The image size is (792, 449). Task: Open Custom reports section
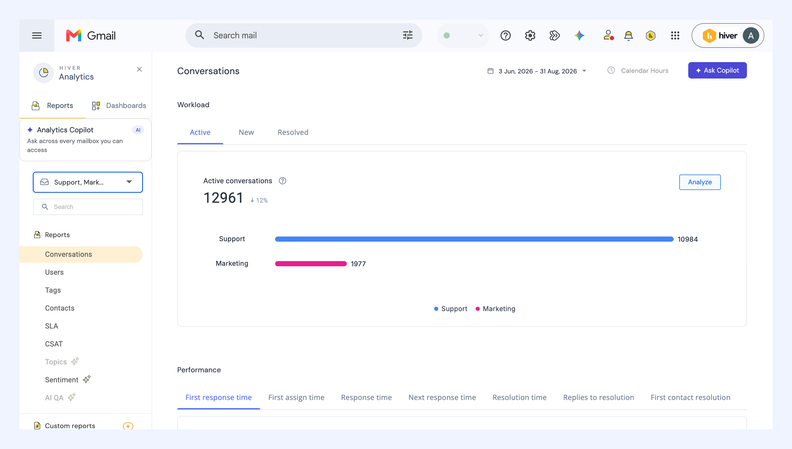(70, 426)
